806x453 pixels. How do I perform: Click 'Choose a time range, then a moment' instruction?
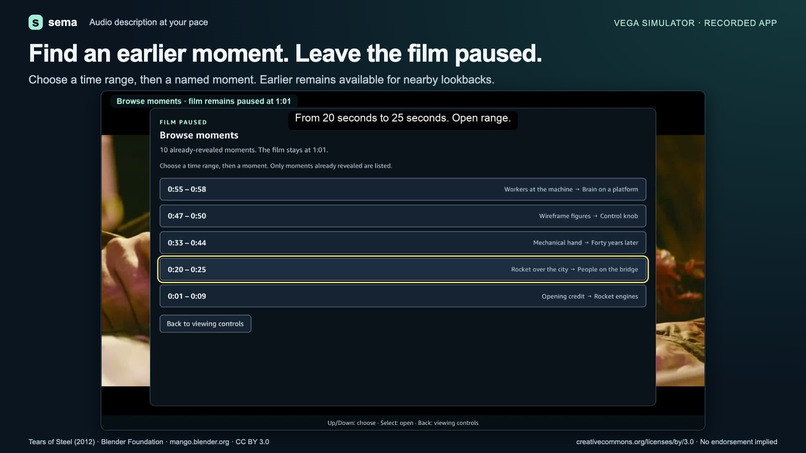[x=276, y=166]
